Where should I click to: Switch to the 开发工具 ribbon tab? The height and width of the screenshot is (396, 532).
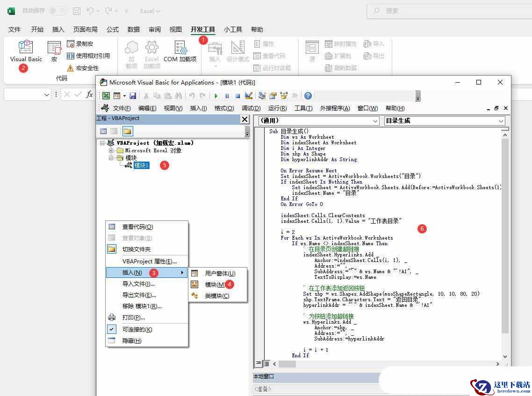pyautogui.click(x=202, y=29)
